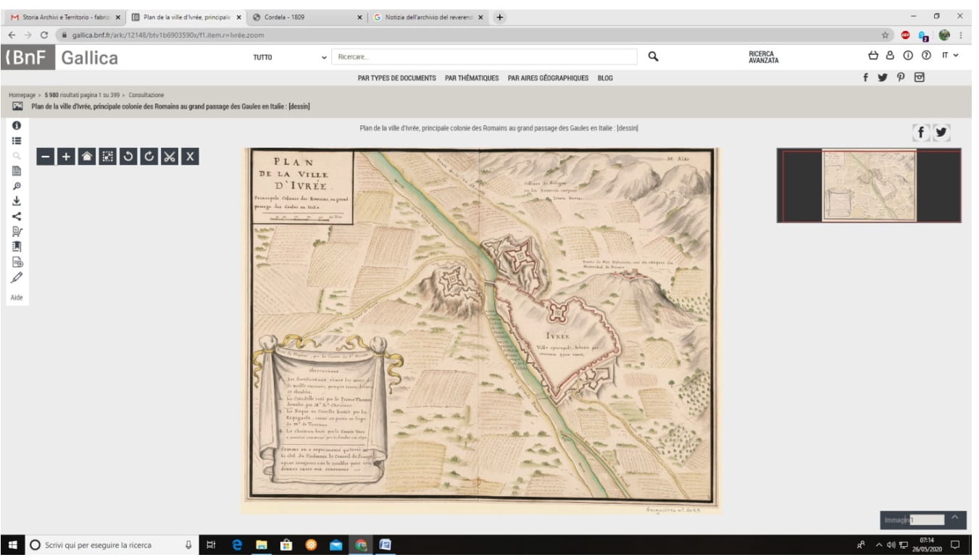Reset map view with home icon

coord(86,156)
